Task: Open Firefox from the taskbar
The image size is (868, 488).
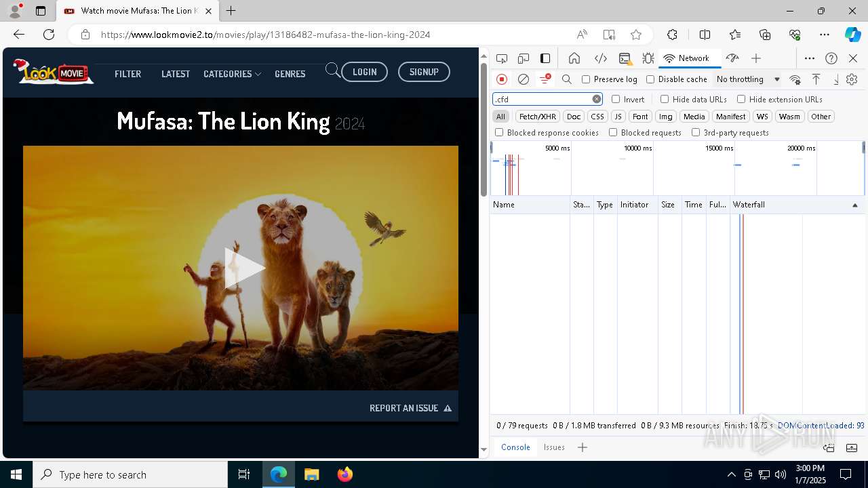Action: pos(345,474)
